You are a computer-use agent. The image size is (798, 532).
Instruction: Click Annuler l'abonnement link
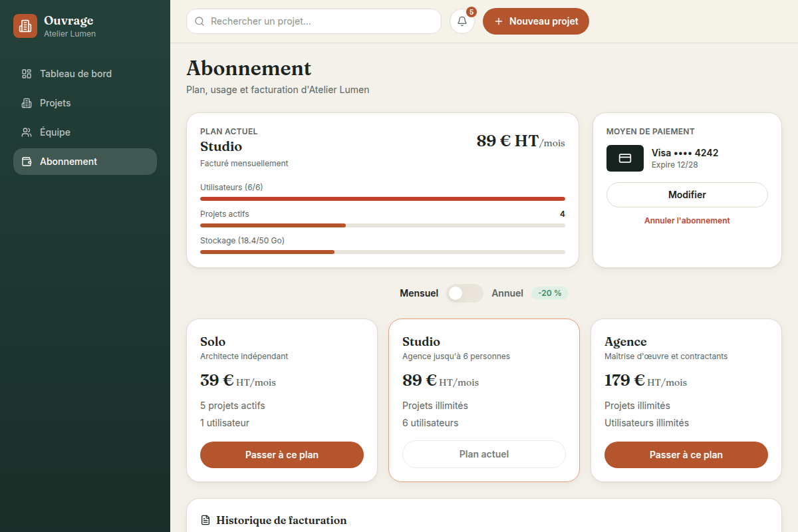tap(687, 221)
